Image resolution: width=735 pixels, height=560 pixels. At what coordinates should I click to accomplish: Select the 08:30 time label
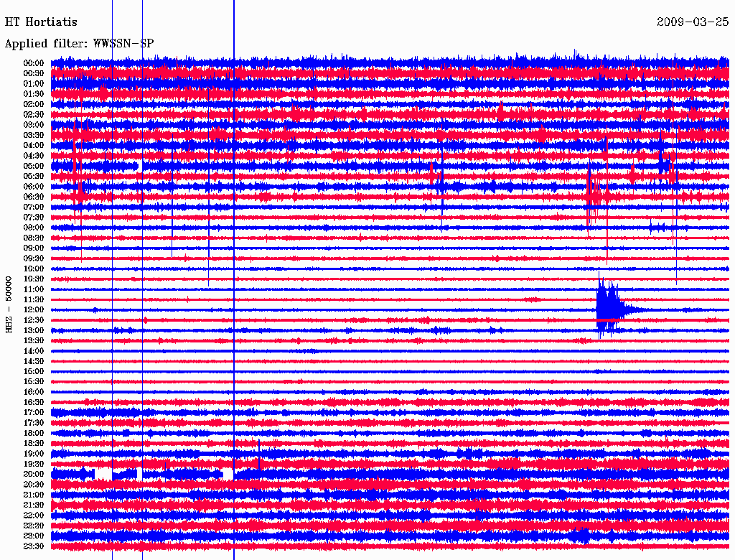coord(34,238)
